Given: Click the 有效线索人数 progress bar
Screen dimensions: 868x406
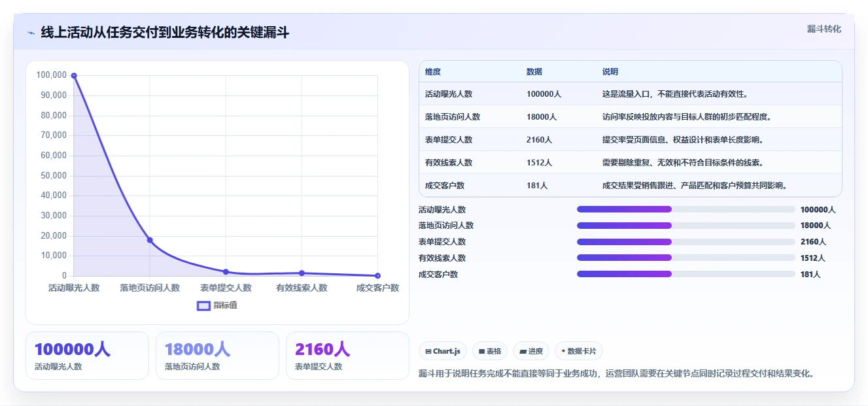Looking at the screenshot, I should pyautogui.click(x=686, y=258).
